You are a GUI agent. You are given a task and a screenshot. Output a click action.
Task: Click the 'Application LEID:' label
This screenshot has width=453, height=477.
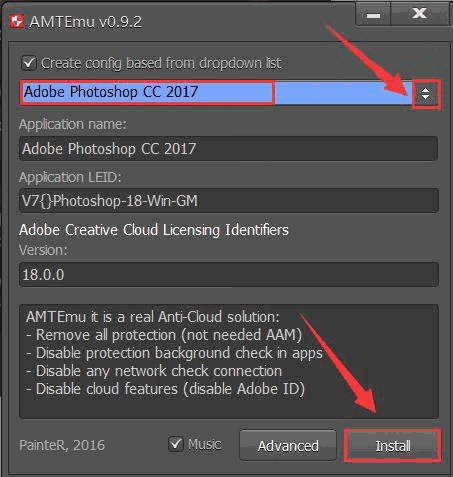tap(70, 177)
